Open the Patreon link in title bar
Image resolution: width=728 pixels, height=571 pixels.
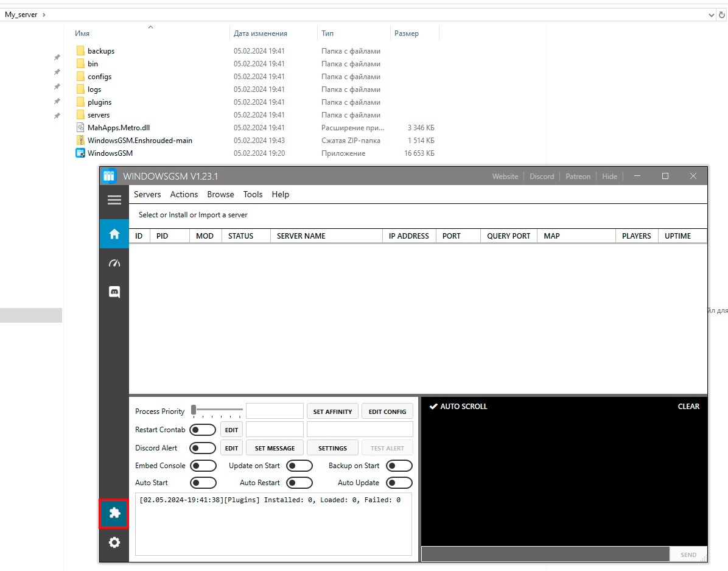click(x=578, y=177)
